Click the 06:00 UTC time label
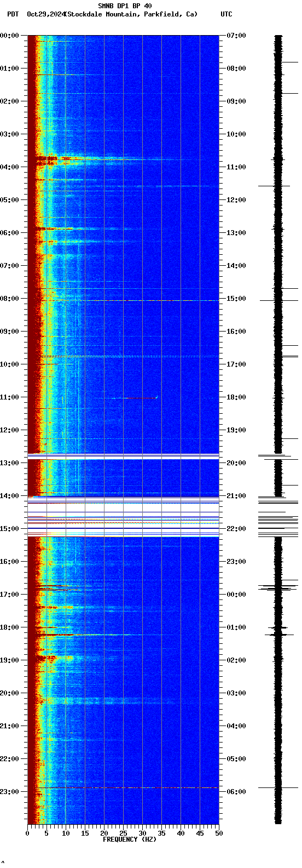Screen dimensions: 302x868 [236, 792]
